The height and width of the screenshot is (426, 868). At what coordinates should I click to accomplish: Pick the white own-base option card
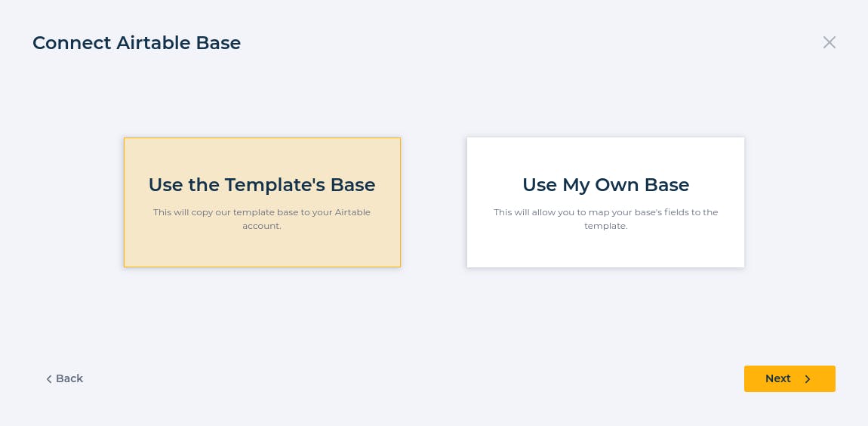coord(605,202)
